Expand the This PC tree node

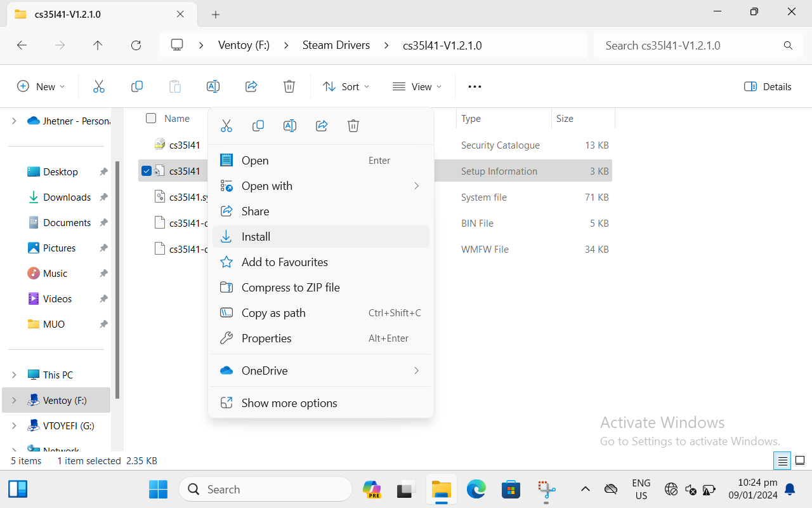pyautogui.click(x=14, y=375)
